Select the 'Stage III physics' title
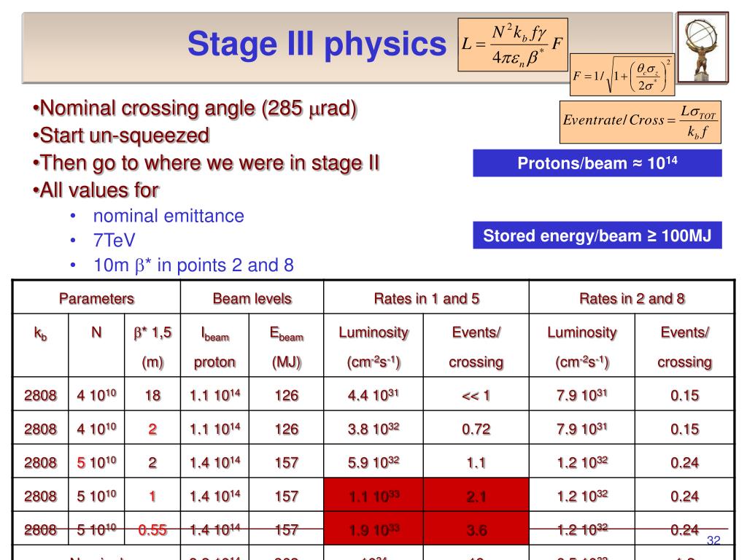Image resolution: width=747 pixels, height=560 pixels. pos(317,44)
